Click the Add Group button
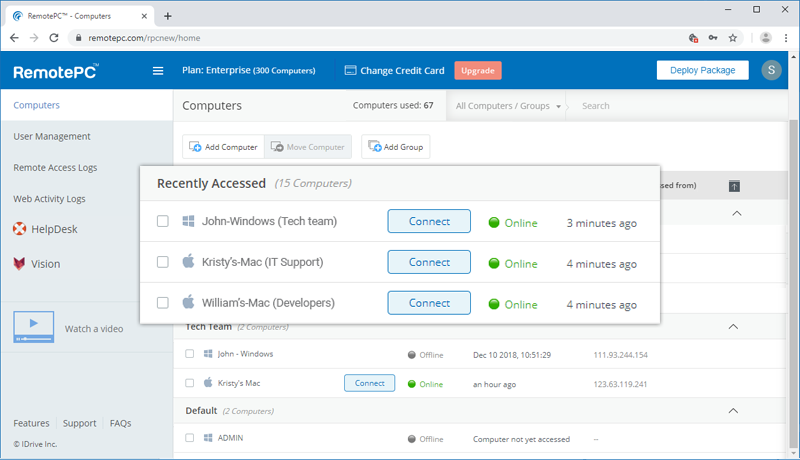Screen dimensions: 800x460 click(395, 147)
